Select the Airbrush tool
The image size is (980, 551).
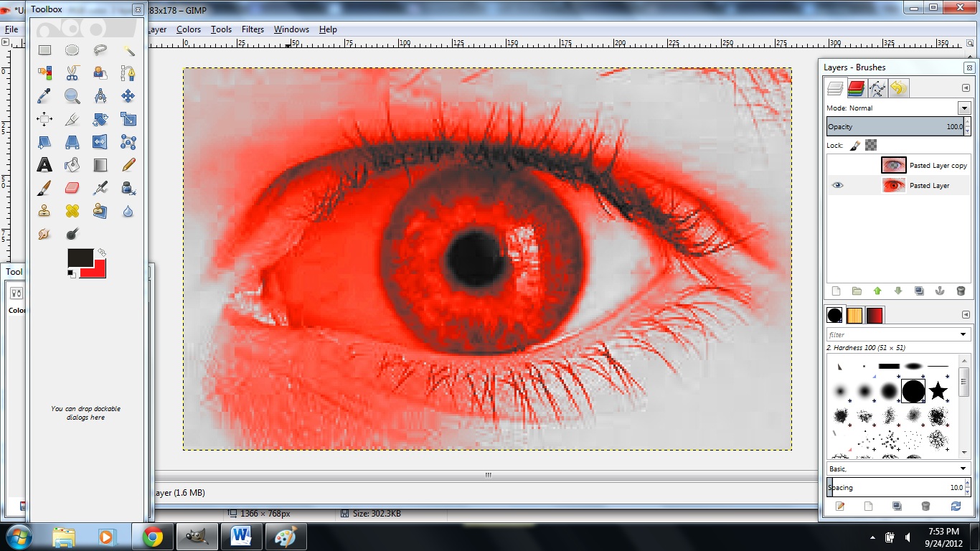(x=100, y=188)
